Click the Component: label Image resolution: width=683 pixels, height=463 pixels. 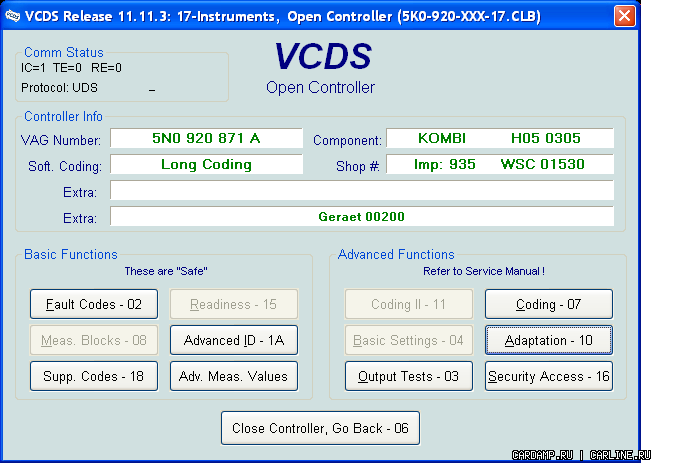tap(347, 140)
